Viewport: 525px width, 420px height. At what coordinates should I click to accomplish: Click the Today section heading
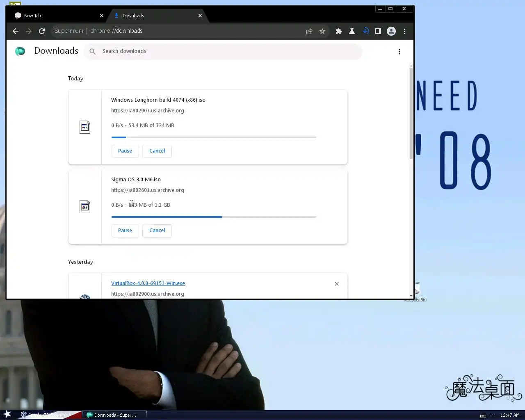pyautogui.click(x=75, y=79)
